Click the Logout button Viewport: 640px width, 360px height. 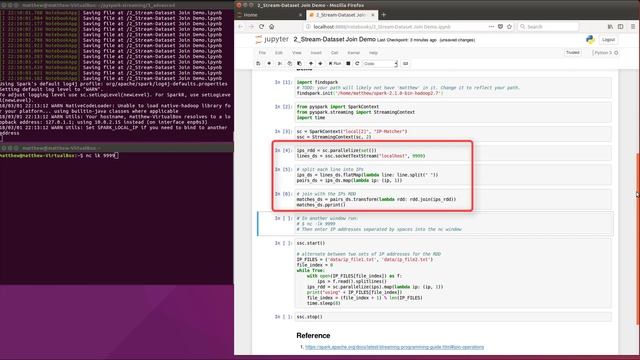coord(608,40)
